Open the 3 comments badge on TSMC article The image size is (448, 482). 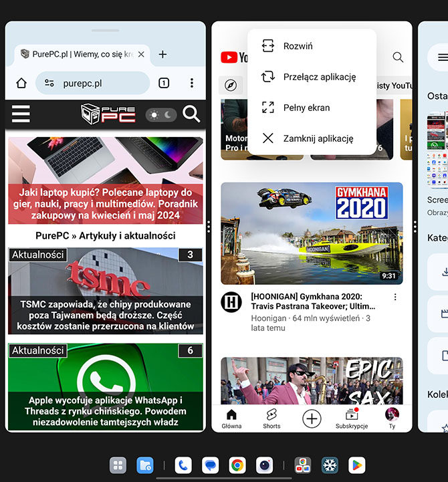(x=191, y=255)
